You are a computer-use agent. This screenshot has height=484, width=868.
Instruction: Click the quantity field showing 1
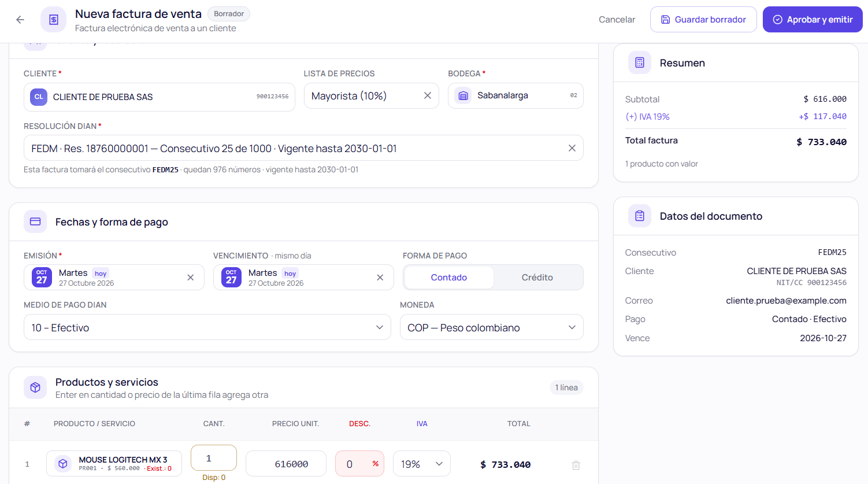(214, 458)
